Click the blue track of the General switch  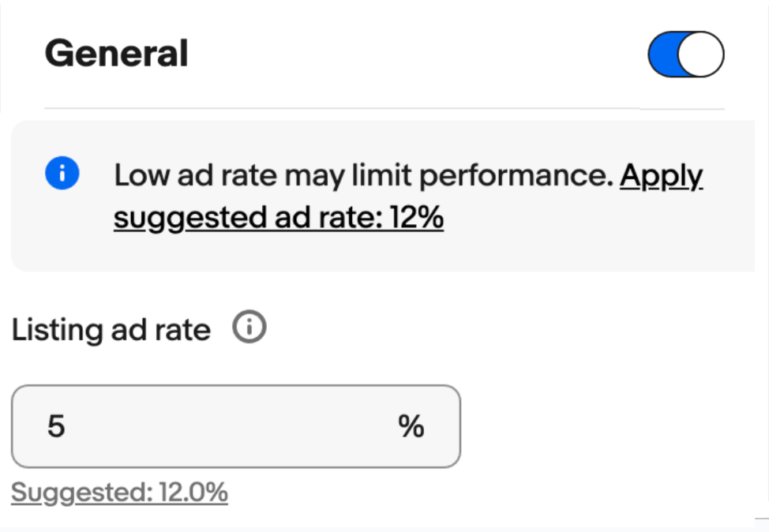(x=662, y=54)
